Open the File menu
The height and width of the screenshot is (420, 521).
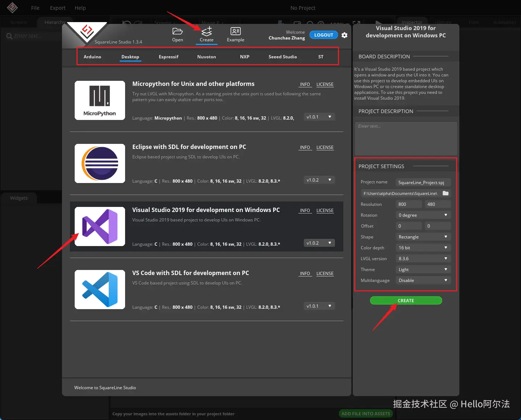(x=35, y=8)
